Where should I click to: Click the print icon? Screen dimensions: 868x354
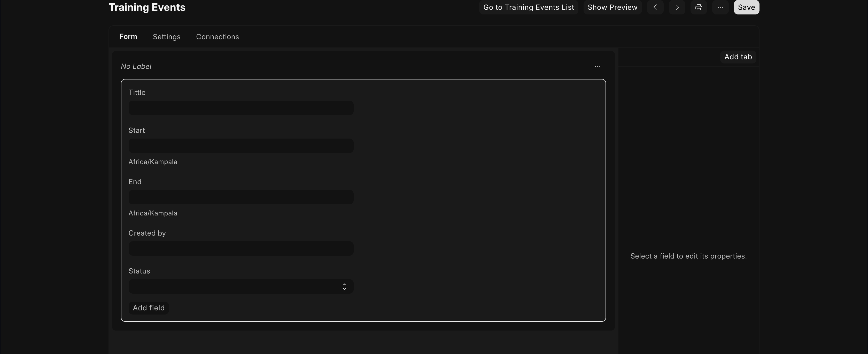[699, 7]
